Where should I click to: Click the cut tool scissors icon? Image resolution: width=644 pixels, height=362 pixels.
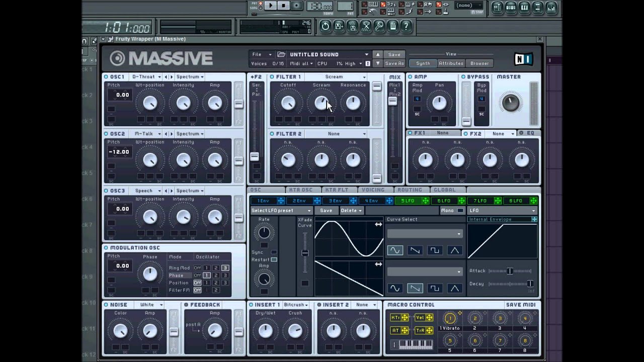click(x=366, y=26)
